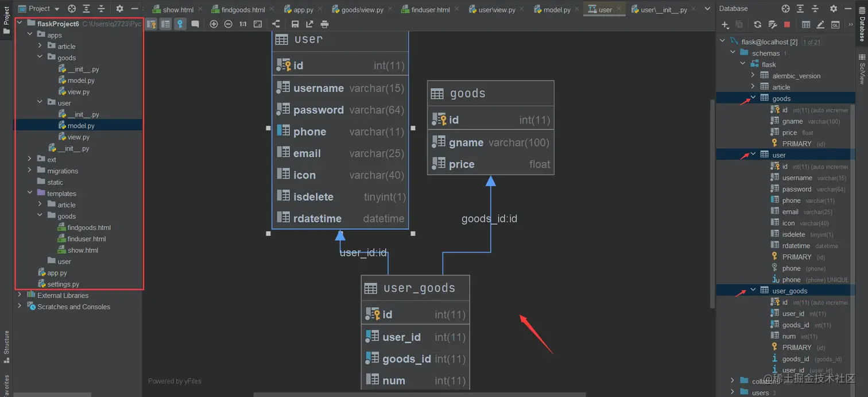868x397 pixels.
Task: Collapse all nodes in Database panel
Action: (x=815, y=9)
